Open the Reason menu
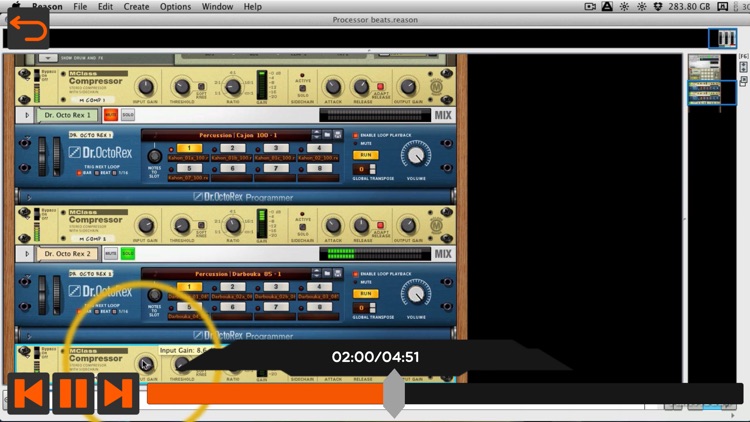The width and height of the screenshot is (750, 422). coord(47,7)
